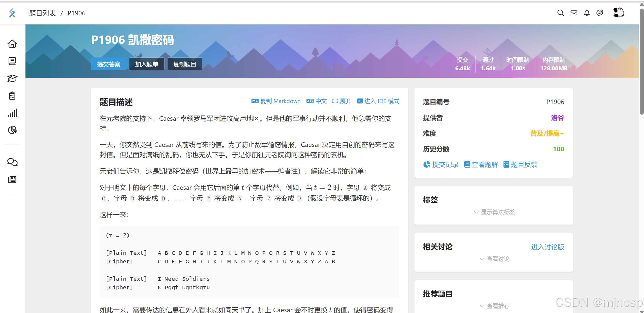Open the discussion chat bubbles icon
The height and width of the screenshot is (313, 644).
[12, 162]
